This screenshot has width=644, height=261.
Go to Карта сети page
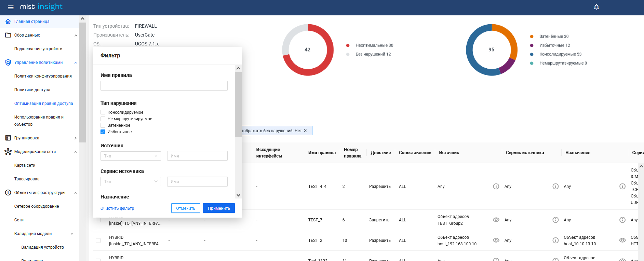25,165
